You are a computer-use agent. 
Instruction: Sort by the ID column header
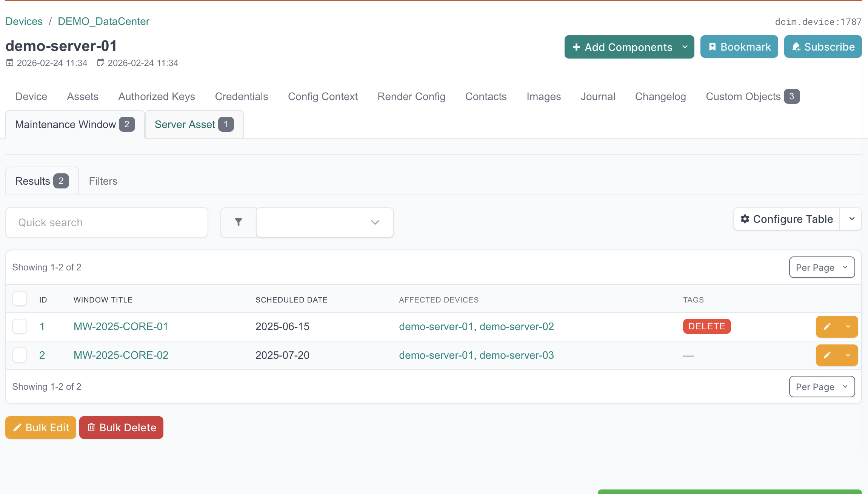coord(43,300)
